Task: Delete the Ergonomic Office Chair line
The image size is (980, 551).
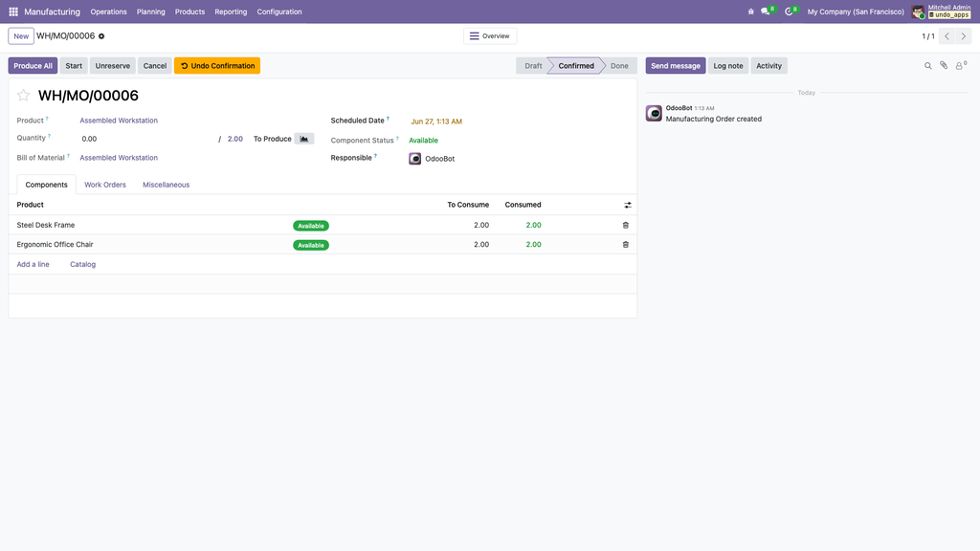Action: pyautogui.click(x=626, y=245)
